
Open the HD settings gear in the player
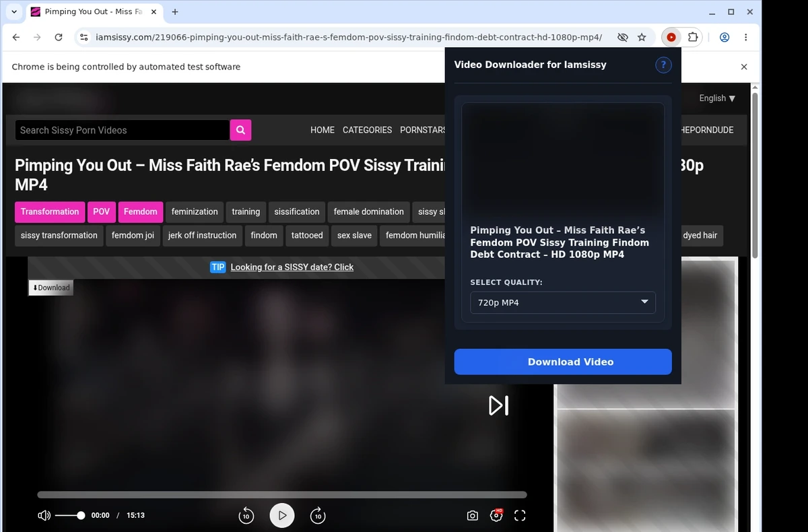(x=497, y=515)
